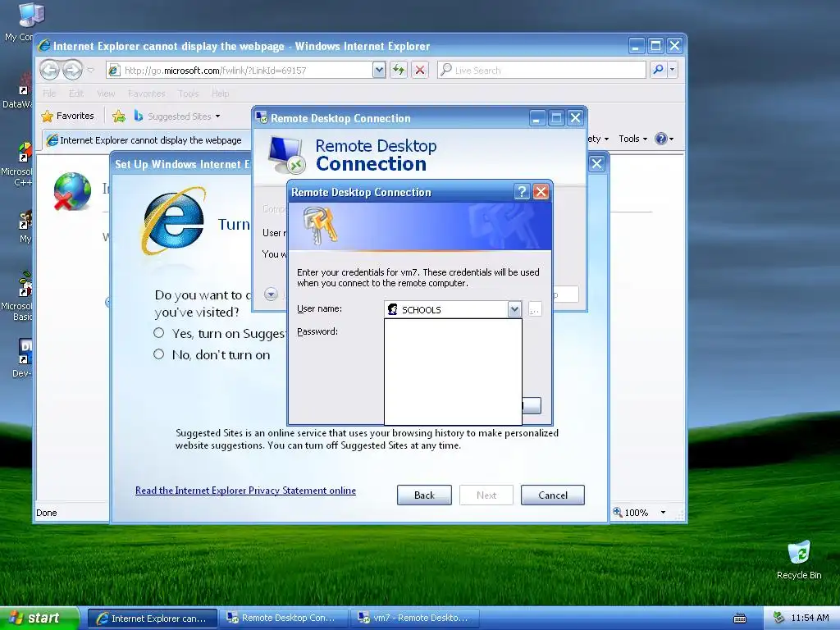Click the empty dropdown list under User name
The image size is (840, 630).
[453, 372]
